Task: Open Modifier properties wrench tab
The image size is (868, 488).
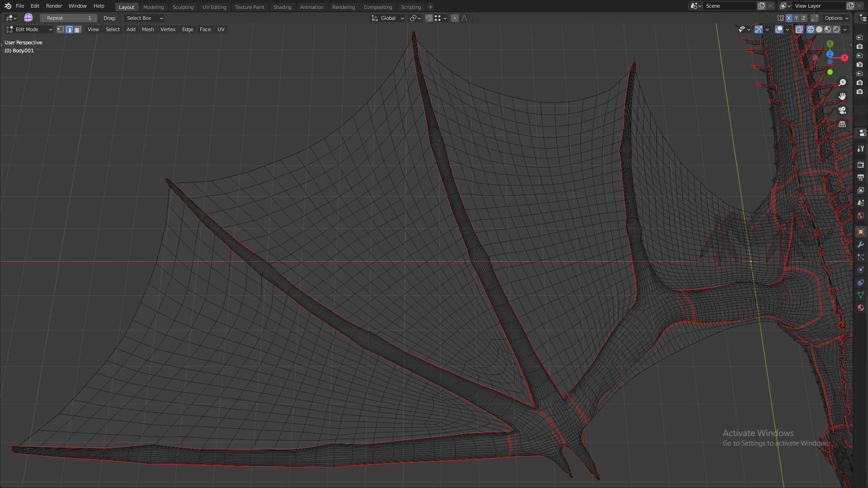Action: (860, 244)
